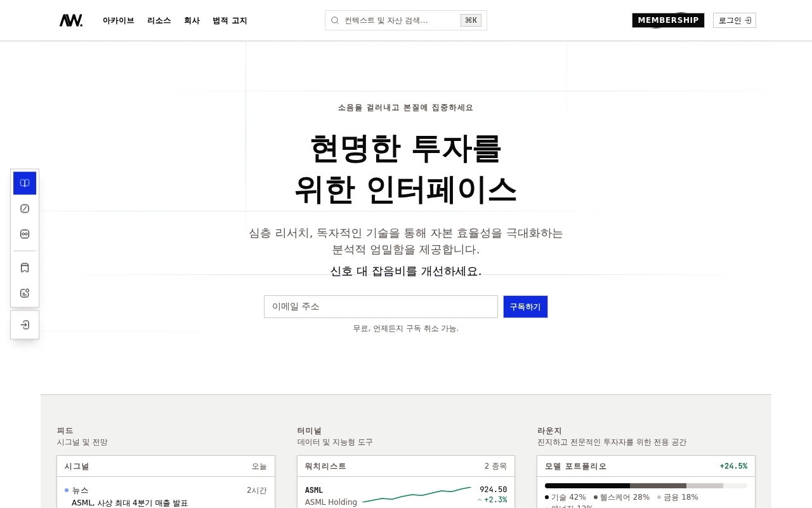Viewport: 812px width, 508px height.
Task: Click the 기술 42% legend item
Action: 565,497
